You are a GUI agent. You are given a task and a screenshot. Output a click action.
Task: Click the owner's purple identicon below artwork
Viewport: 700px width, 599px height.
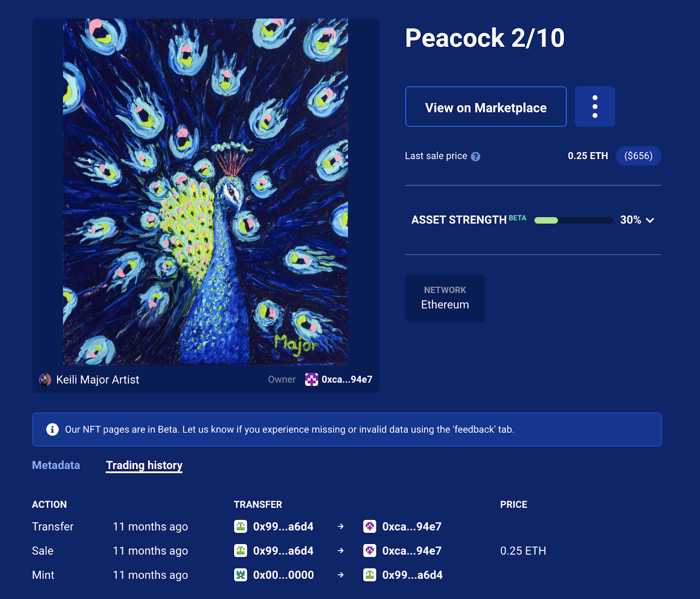(x=311, y=379)
